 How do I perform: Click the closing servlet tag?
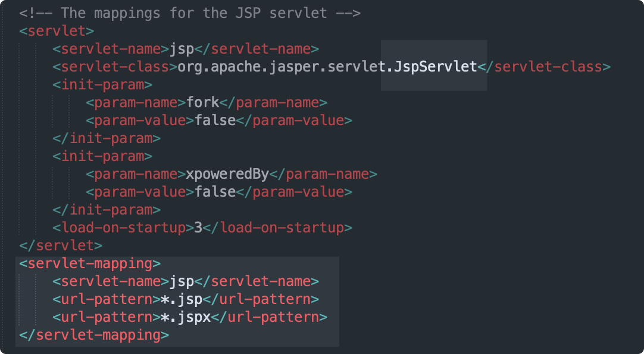pos(61,245)
